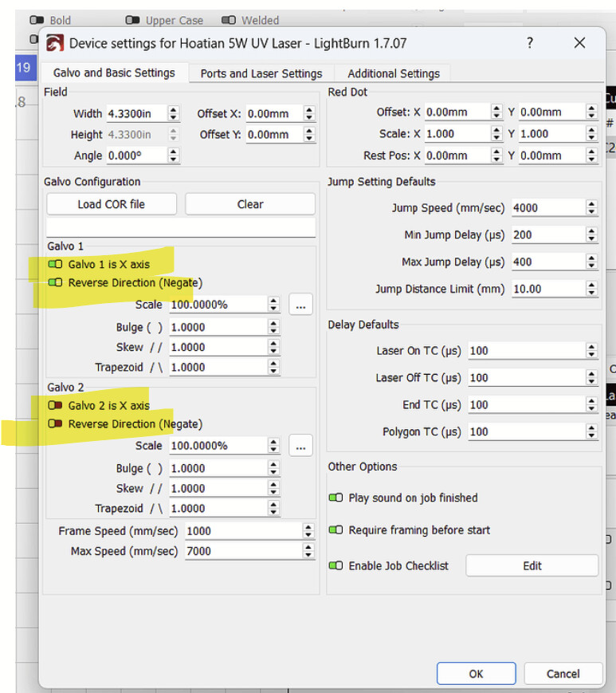
Task: Adjust Red Dot Scale X spinner
Action: click(496, 133)
